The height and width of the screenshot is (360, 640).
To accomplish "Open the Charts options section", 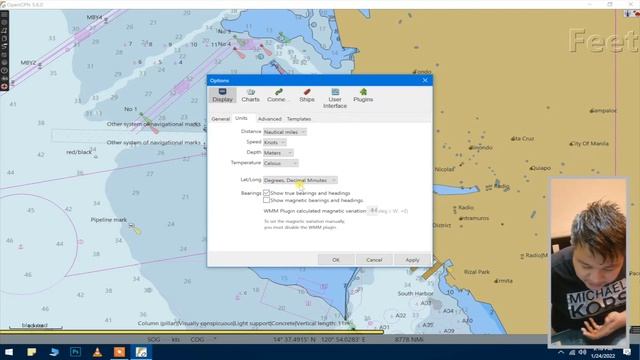I will [250, 96].
